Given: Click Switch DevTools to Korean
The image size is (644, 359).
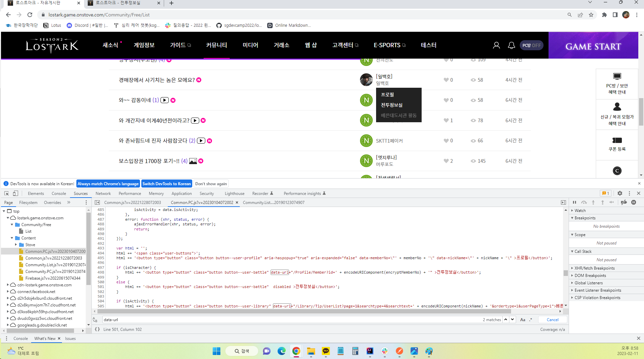Looking at the screenshot, I should tap(166, 184).
